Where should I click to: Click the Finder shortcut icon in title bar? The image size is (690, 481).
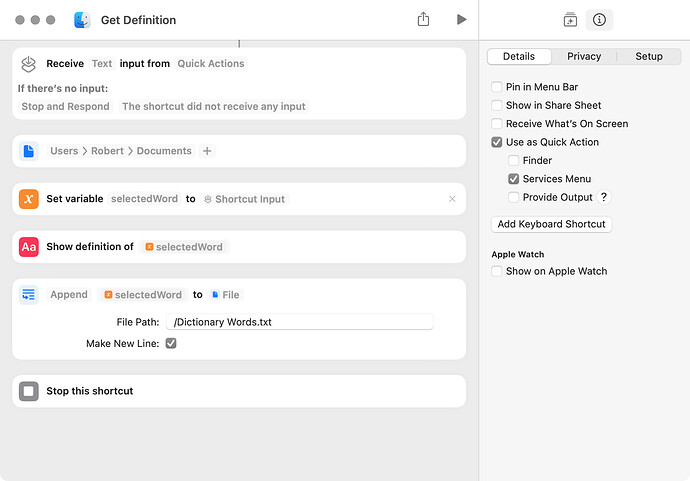[x=82, y=20]
